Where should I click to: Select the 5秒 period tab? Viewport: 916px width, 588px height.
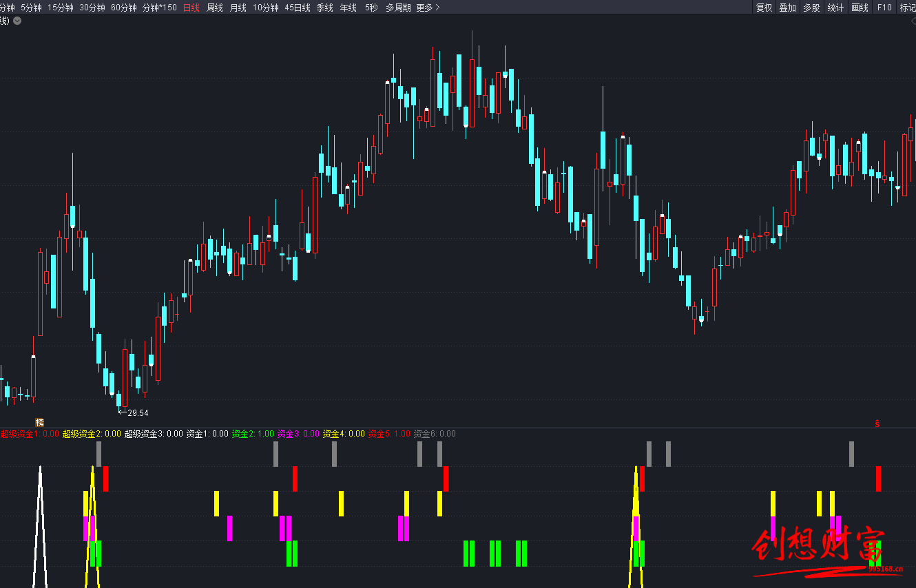[x=371, y=8]
